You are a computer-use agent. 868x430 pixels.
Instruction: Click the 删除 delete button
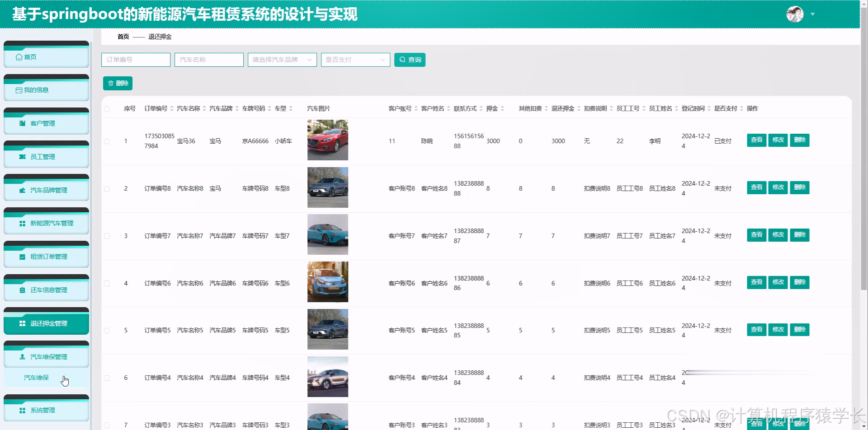point(118,83)
